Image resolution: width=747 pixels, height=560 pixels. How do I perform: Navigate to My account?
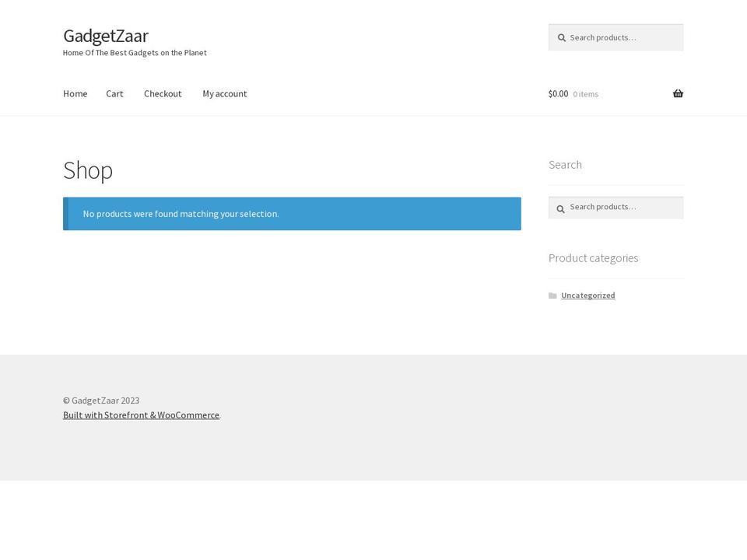(225, 94)
